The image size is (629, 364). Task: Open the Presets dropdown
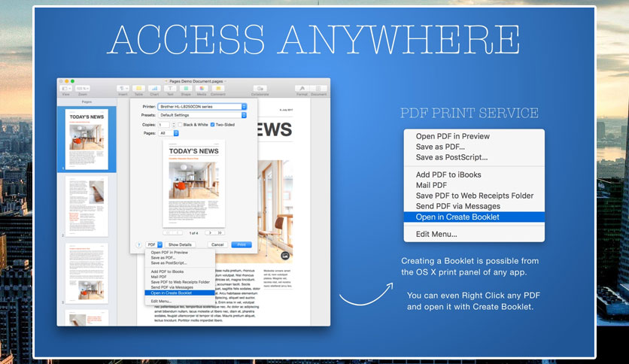tap(202, 115)
